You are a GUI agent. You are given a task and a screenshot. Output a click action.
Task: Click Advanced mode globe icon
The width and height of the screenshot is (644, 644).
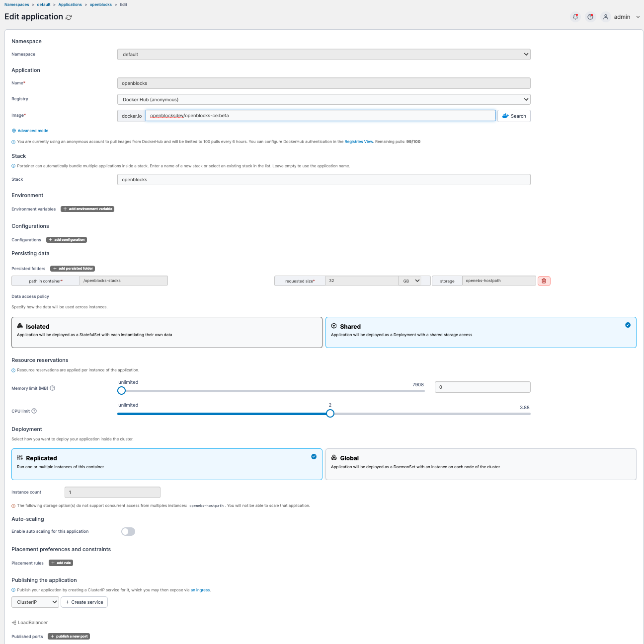14,131
